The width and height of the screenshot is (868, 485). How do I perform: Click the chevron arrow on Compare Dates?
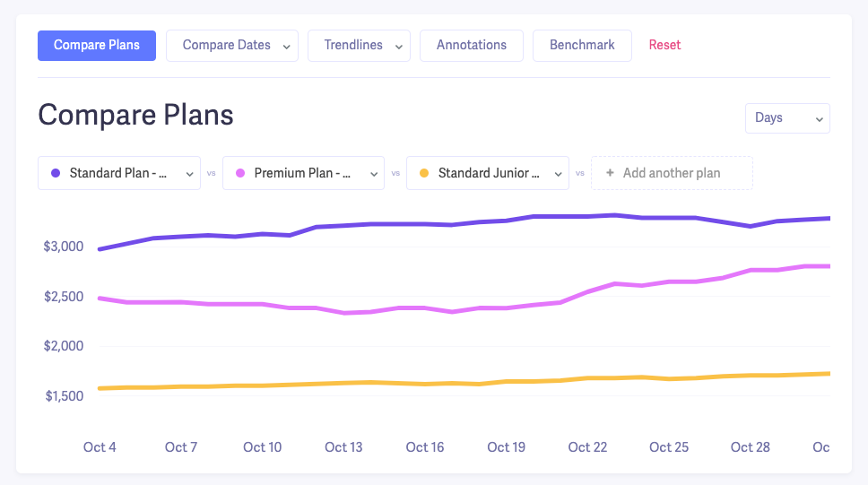click(286, 47)
